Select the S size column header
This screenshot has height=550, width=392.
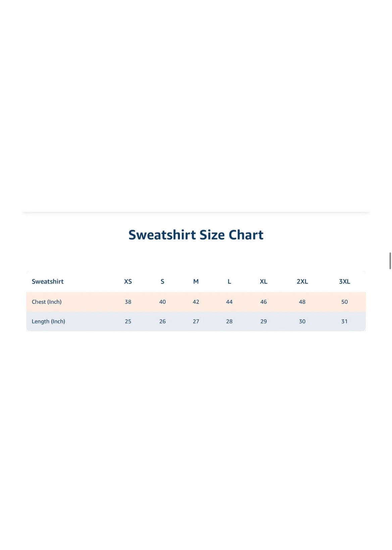tap(162, 281)
